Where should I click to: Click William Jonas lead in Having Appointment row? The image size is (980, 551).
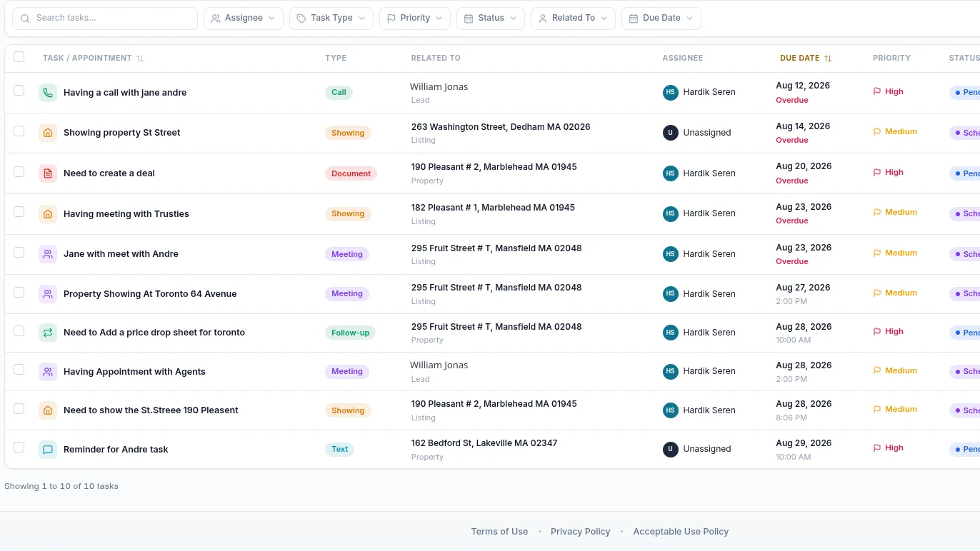tap(439, 365)
